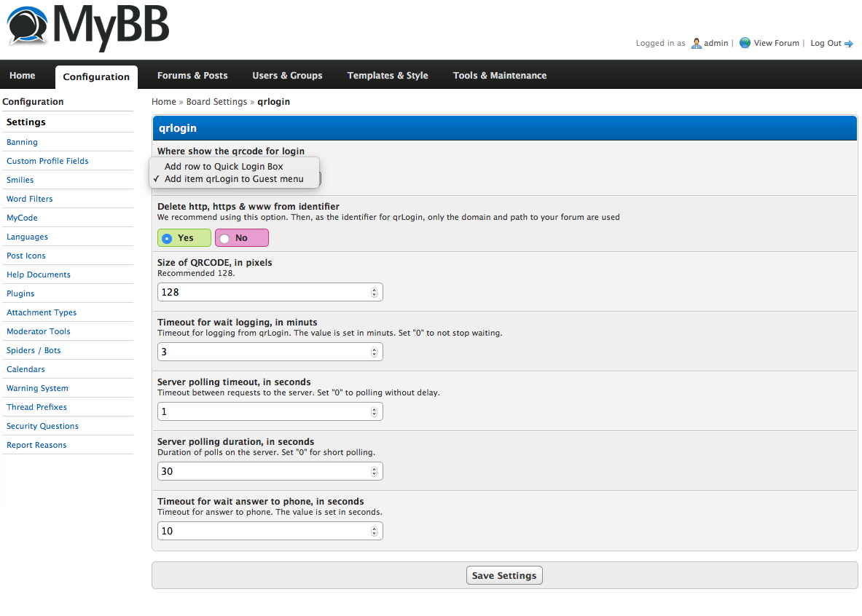Click the admin user avatar icon
This screenshot has height=616, width=862.
point(697,43)
